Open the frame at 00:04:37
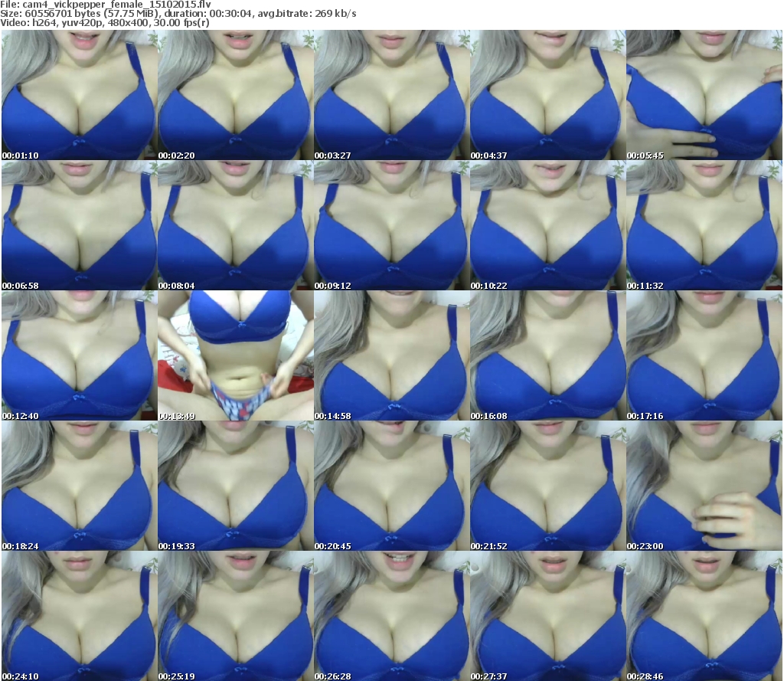The width and height of the screenshot is (784, 681). point(548,95)
